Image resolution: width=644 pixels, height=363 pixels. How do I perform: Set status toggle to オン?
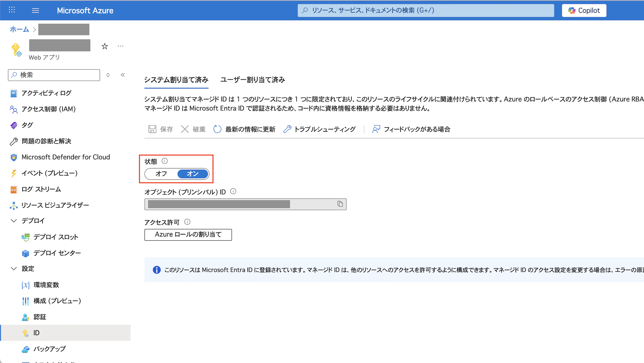pyautogui.click(x=193, y=174)
